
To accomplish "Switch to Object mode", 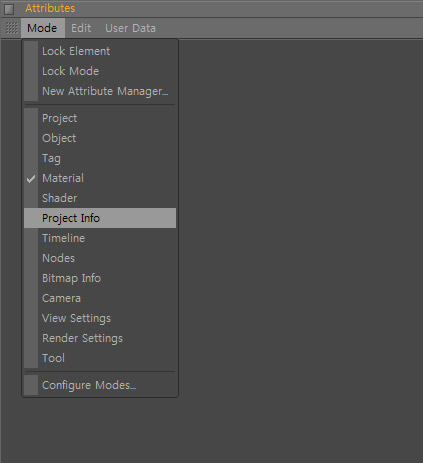I will tap(100, 138).
